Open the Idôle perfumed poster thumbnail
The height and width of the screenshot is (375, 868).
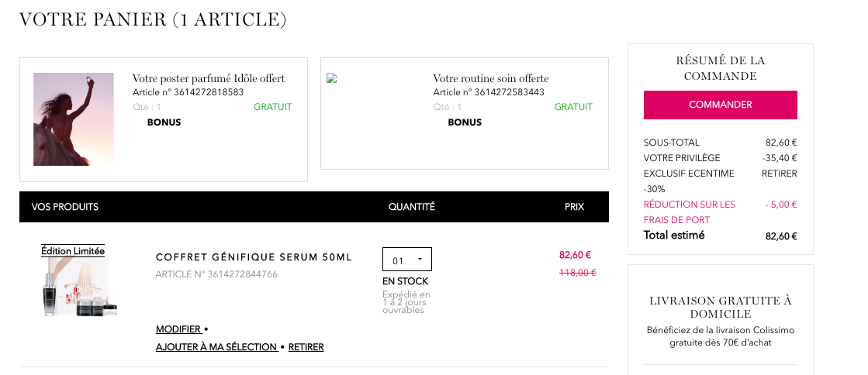74,119
